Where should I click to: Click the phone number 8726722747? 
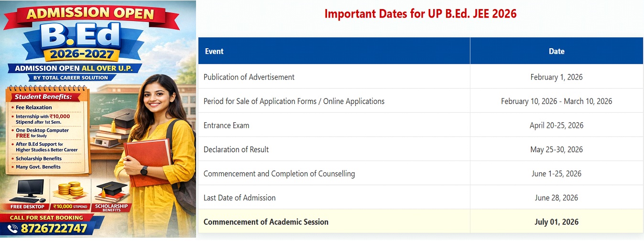[54, 229]
